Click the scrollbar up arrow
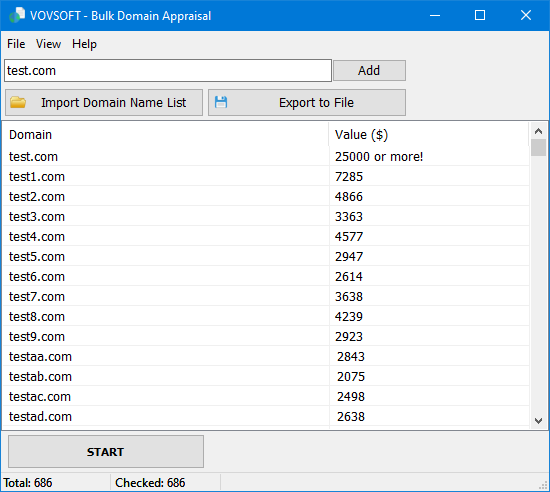Viewport: 550px width, 492px height. pyautogui.click(x=538, y=131)
